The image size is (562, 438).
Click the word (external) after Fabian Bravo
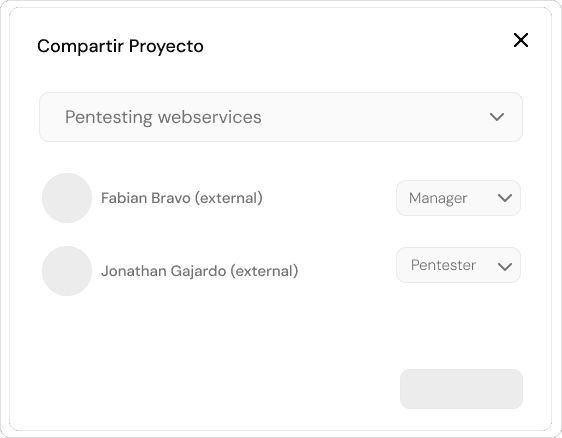(x=229, y=198)
